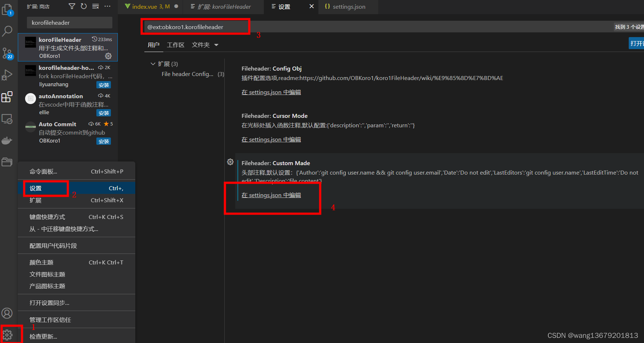The height and width of the screenshot is (343, 644).
Task: Select the 工作区 settings scope tab
Action: point(176,45)
